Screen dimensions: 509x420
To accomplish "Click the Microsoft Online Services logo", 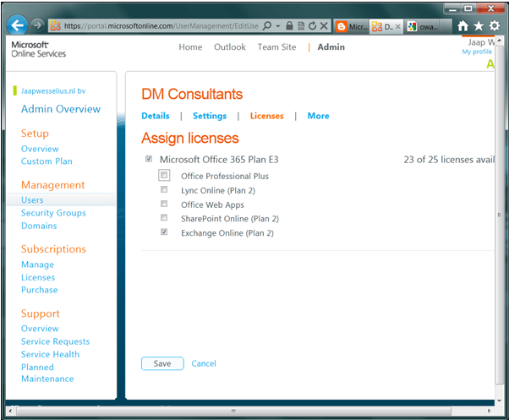I will (39, 49).
